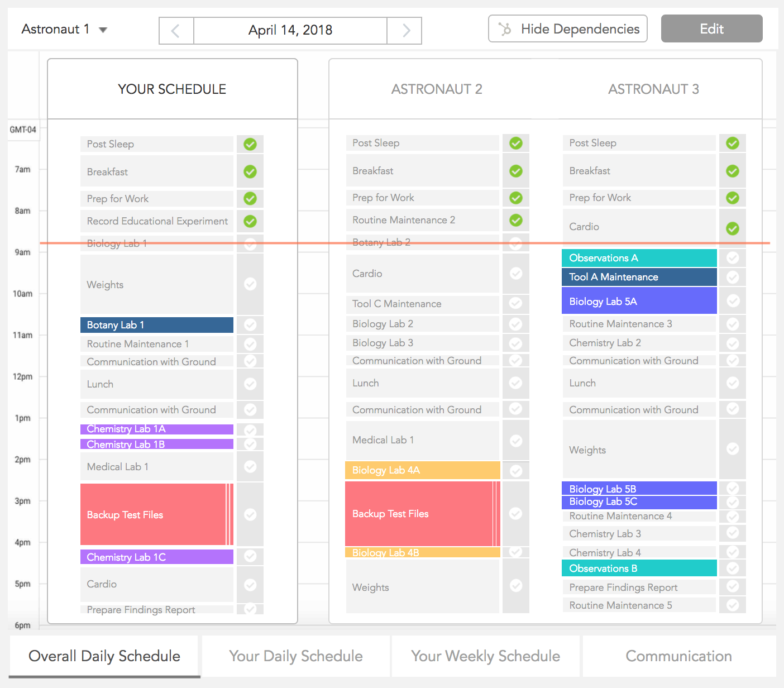Open your Backup Test Files activity
Image resolution: width=784 pixels, height=688 pixels.
(157, 514)
